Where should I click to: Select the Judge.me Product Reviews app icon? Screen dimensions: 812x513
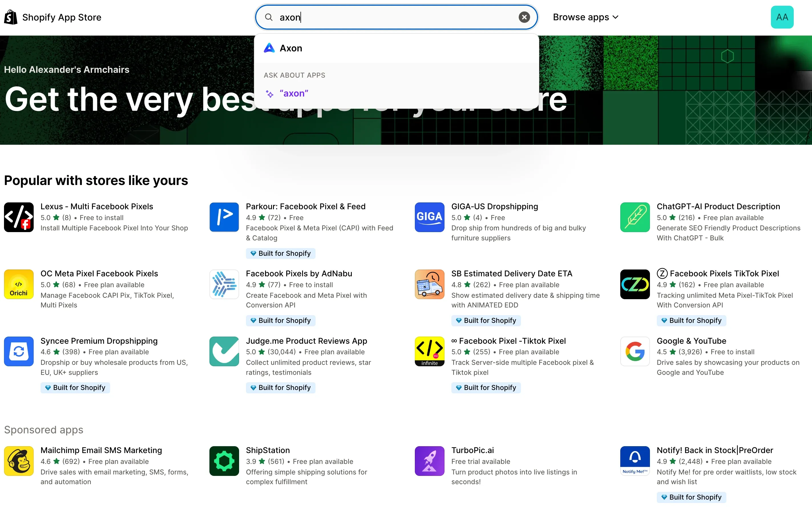click(224, 352)
